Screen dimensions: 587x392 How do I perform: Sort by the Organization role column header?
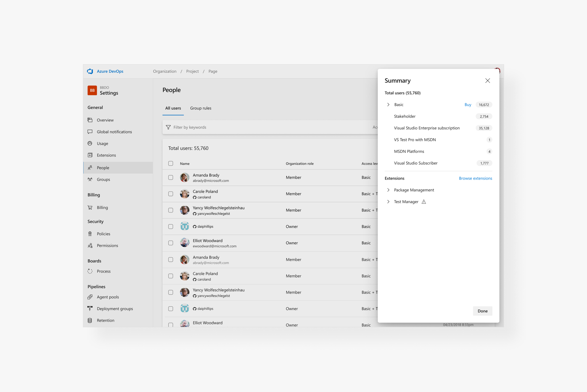(300, 164)
